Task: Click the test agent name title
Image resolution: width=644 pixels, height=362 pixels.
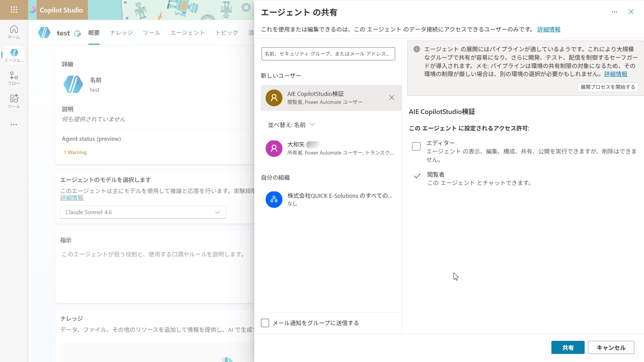Action: tap(63, 33)
